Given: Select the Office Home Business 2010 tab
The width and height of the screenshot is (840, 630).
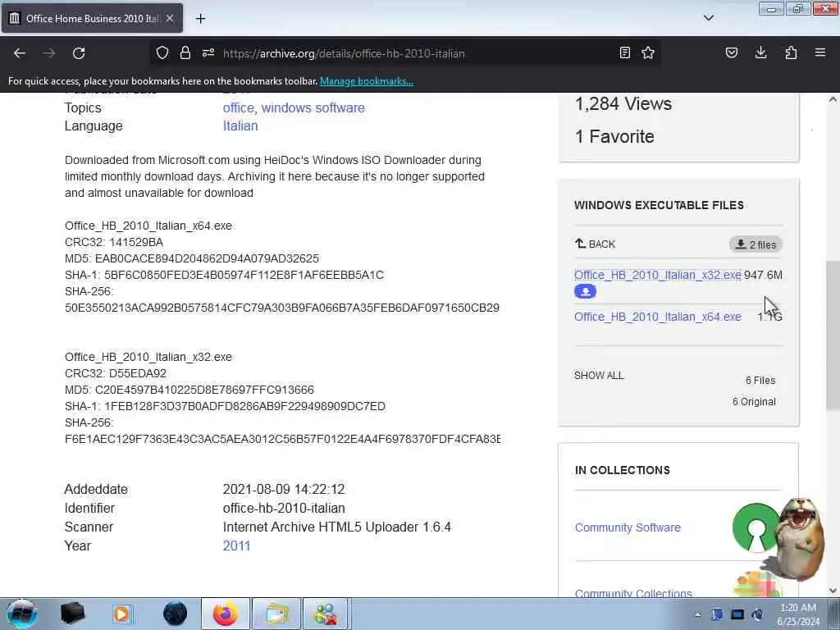Looking at the screenshot, I should tap(92, 18).
